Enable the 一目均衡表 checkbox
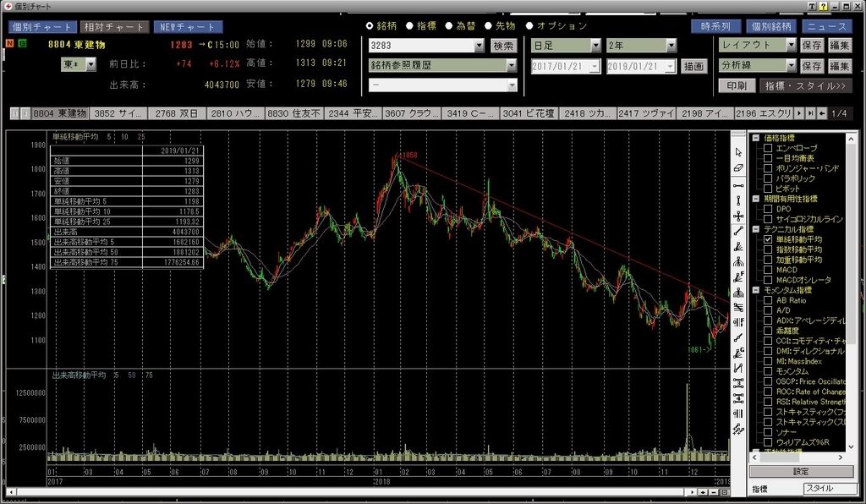This screenshot has width=866, height=504. click(768, 158)
